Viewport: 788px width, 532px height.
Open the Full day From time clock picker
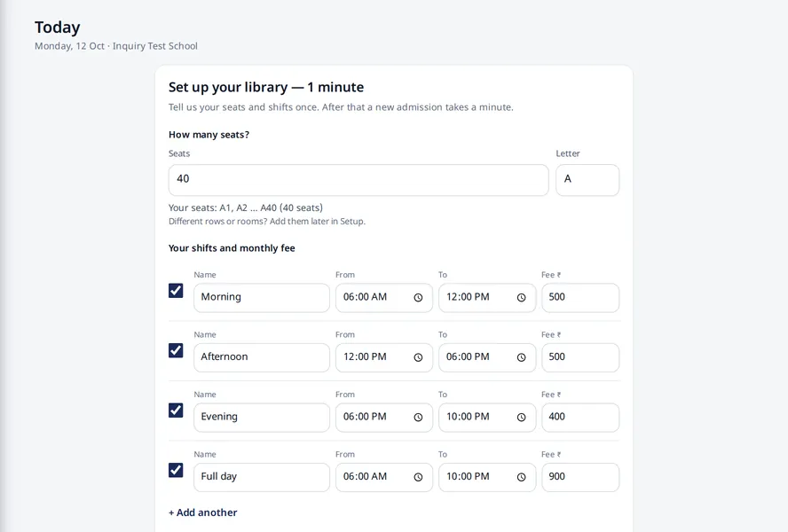tap(418, 477)
